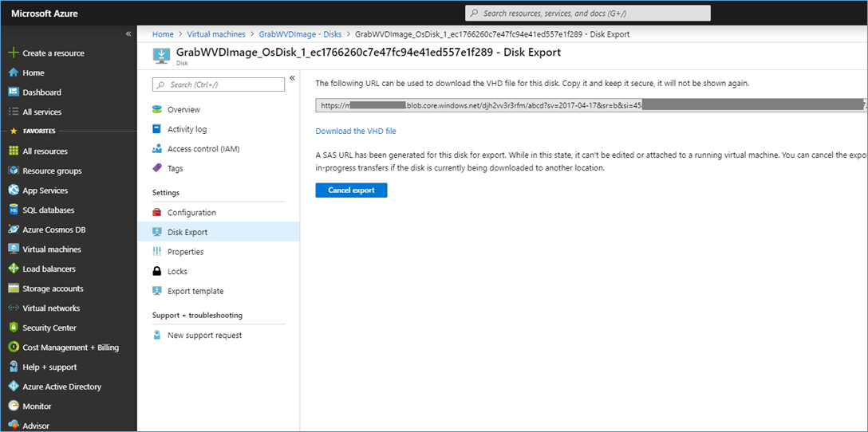The width and height of the screenshot is (868, 432).
Task: Click the Tags purple label icon
Action: coord(157,168)
